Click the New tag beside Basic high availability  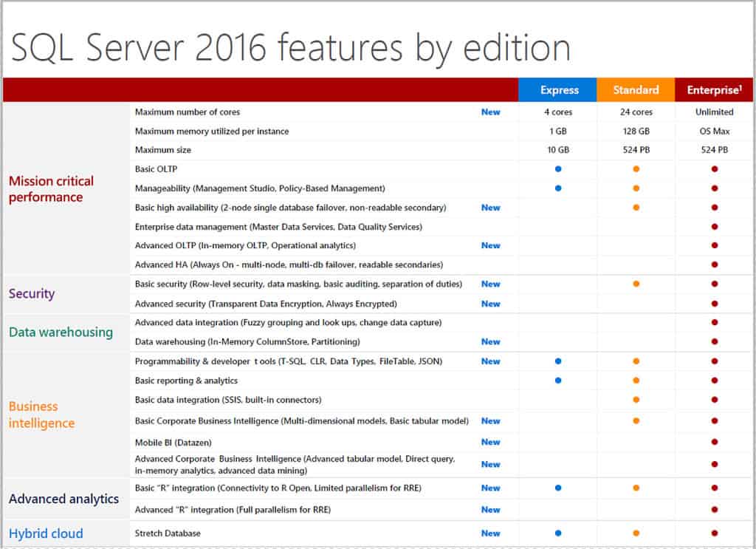pos(490,208)
